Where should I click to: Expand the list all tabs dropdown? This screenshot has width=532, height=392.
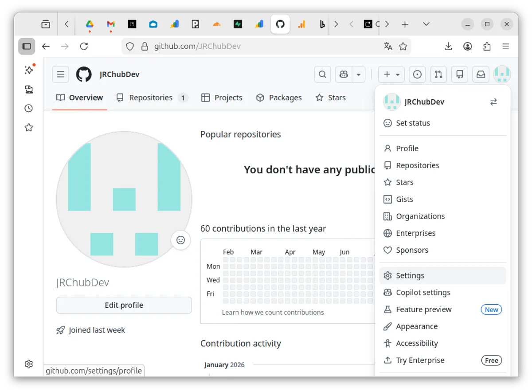click(426, 24)
